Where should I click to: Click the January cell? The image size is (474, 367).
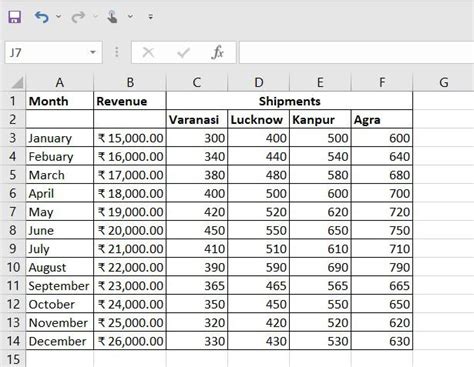click(x=60, y=138)
